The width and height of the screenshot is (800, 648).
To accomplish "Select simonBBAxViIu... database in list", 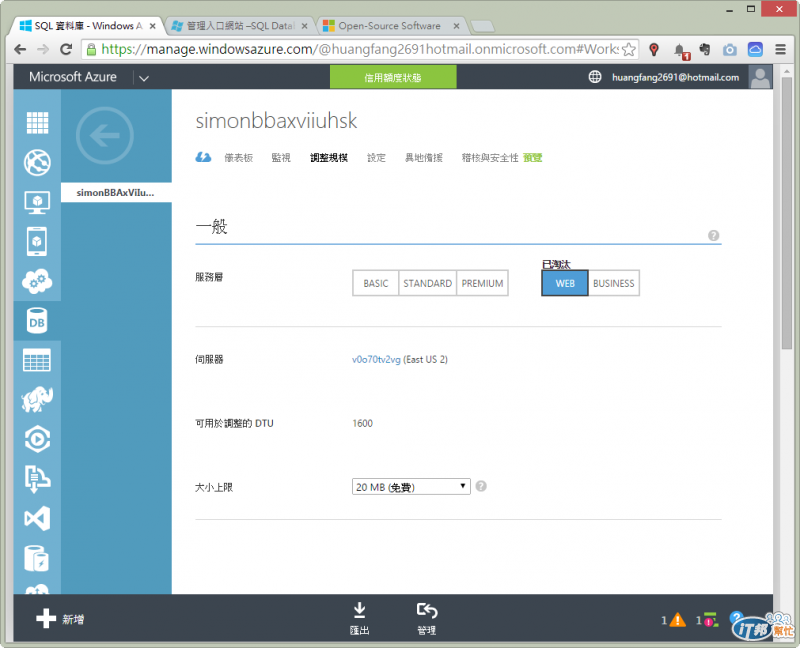I will pos(116,192).
